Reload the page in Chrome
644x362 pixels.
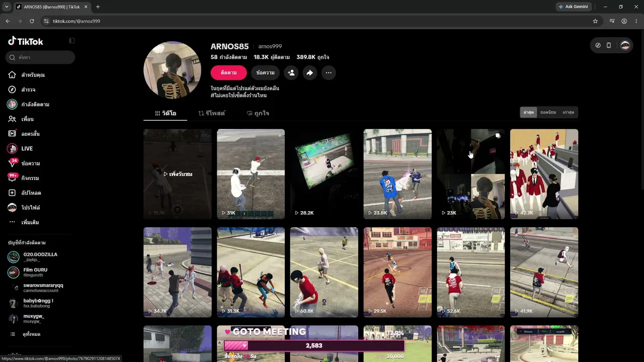(x=32, y=21)
